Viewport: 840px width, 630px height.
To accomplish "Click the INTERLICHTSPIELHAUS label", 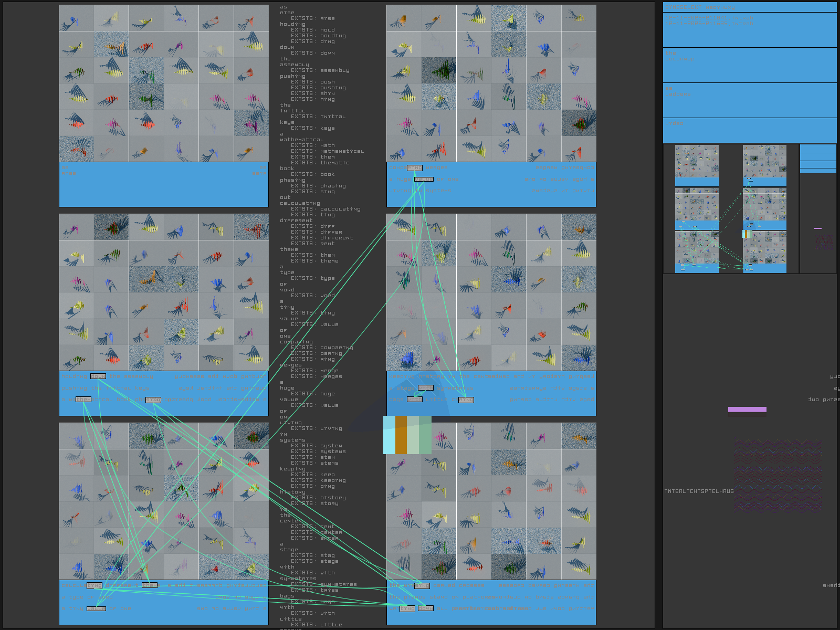I will (x=699, y=491).
